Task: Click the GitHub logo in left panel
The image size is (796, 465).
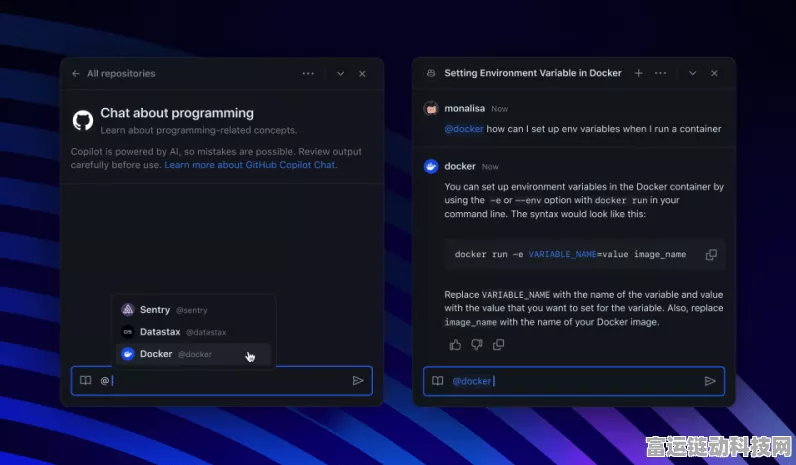Action: point(83,120)
